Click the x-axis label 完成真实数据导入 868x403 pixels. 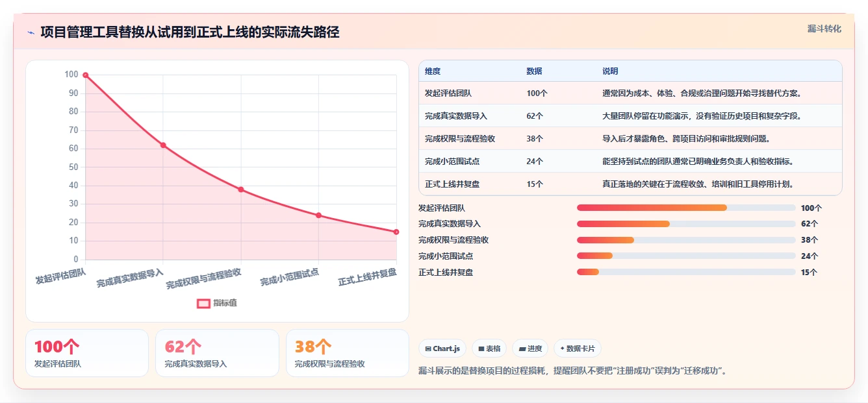130,278
